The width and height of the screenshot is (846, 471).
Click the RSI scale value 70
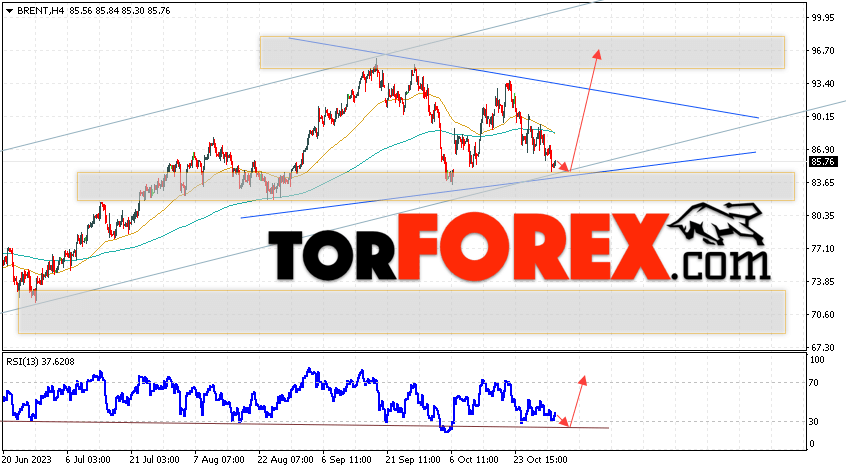[x=814, y=383]
